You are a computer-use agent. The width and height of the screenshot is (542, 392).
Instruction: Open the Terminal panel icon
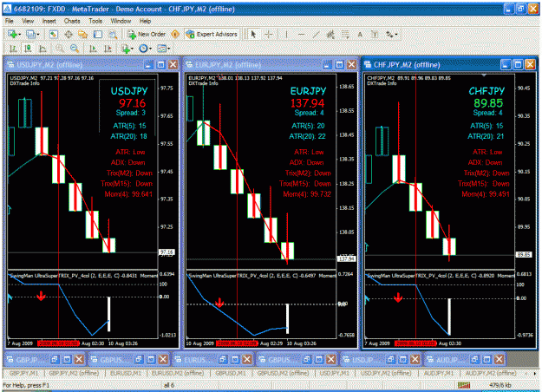(98, 34)
